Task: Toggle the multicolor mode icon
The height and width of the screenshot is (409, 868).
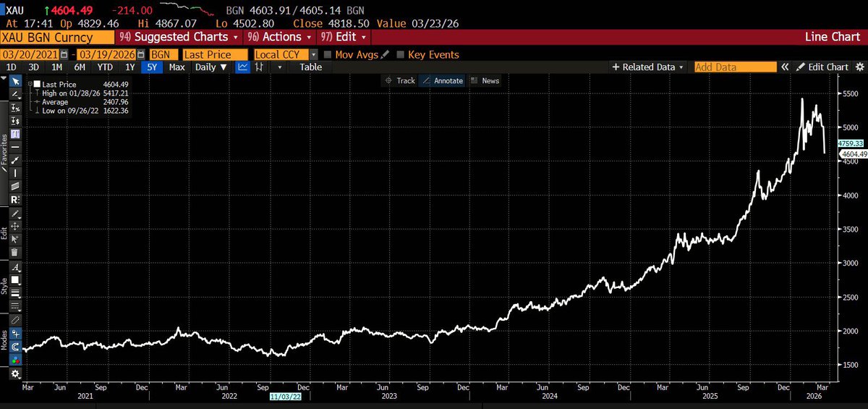Action: click(16, 358)
